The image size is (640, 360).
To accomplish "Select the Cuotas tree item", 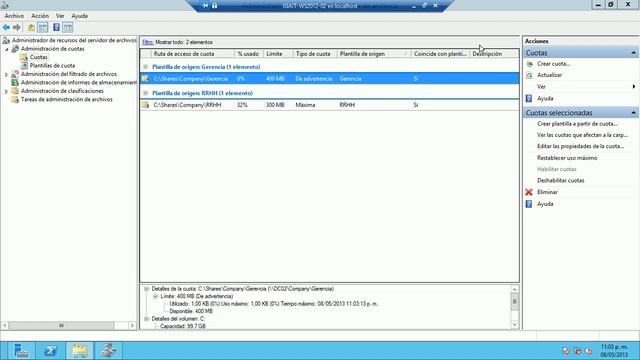I will [38, 57].
